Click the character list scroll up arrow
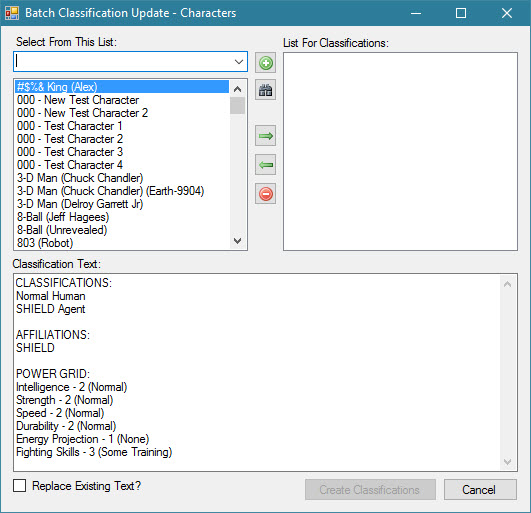The width and height of the screenshot is (531, 513). 237,89
